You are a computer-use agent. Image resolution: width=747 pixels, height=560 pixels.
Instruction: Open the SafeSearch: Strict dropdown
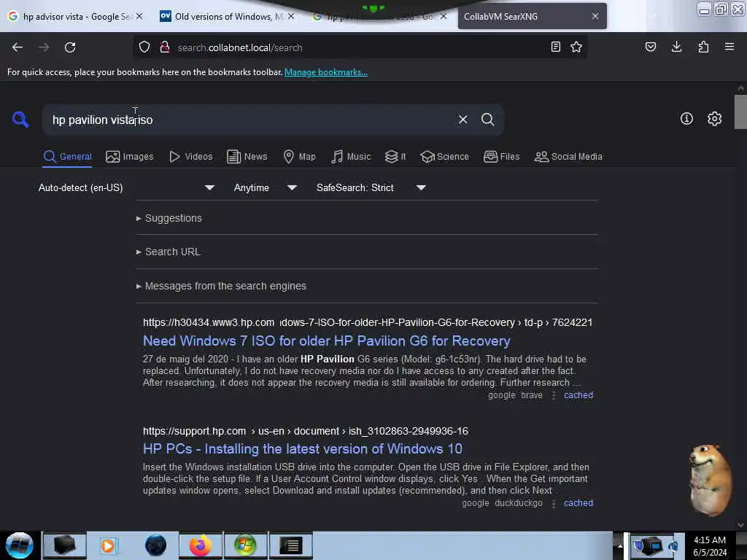click(371, 187)
